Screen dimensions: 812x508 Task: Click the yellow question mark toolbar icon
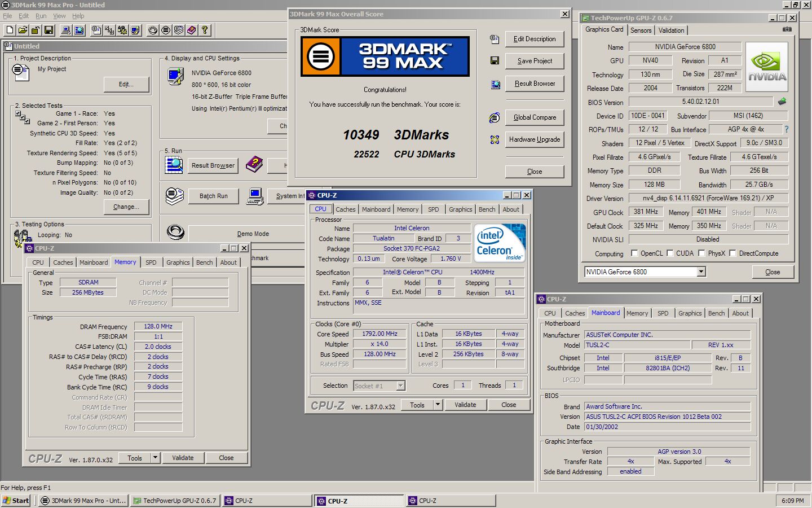[205, 30]
